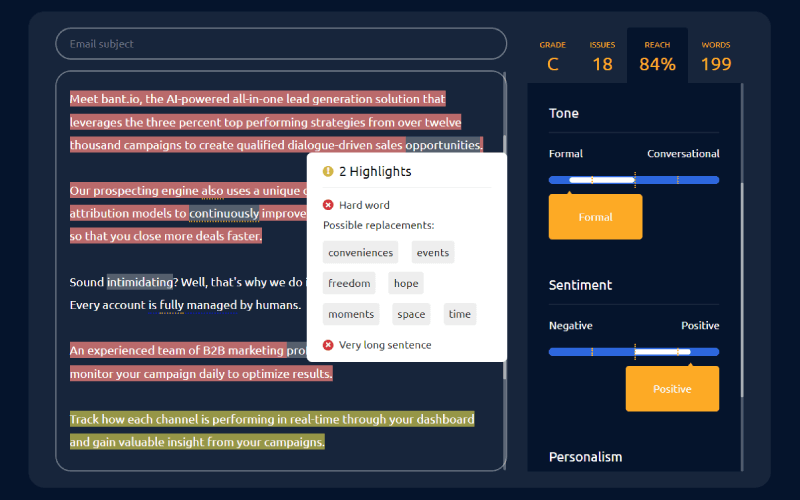800x500 pixels.
Task: Click the 'space' replacement option
Action: [411, 314]
